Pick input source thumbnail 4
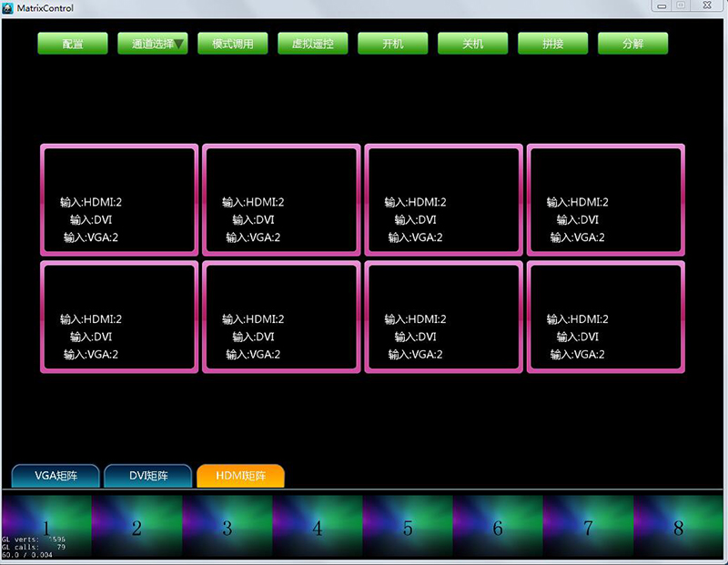The height and width of the screenshot is (565, 728). tap(318, 527)
